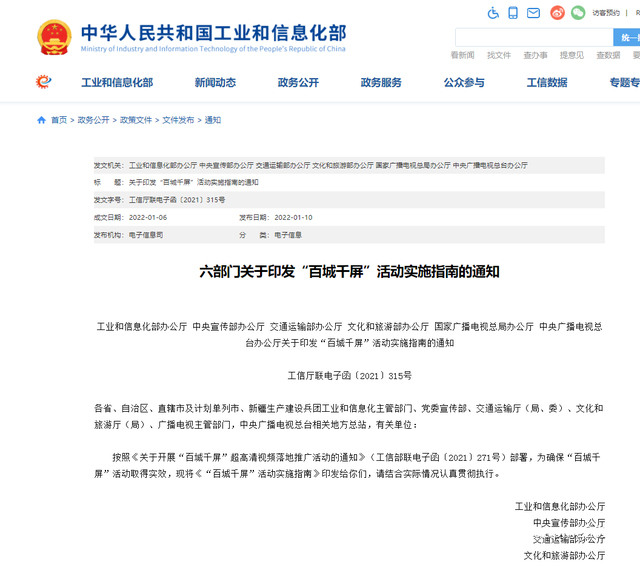
Task: Click the MIIT logo beside navigation bar
Action: click(43, 82)
